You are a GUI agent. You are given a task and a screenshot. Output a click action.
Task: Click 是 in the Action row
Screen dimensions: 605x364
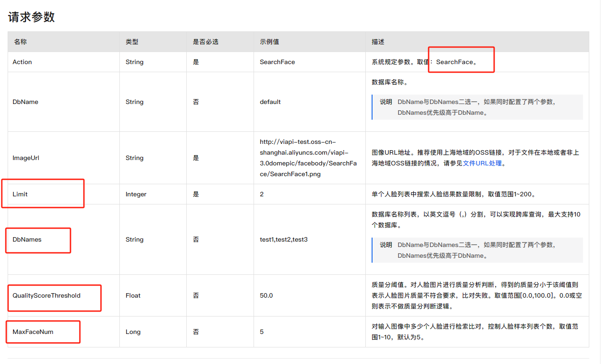(x=196, y=62)
